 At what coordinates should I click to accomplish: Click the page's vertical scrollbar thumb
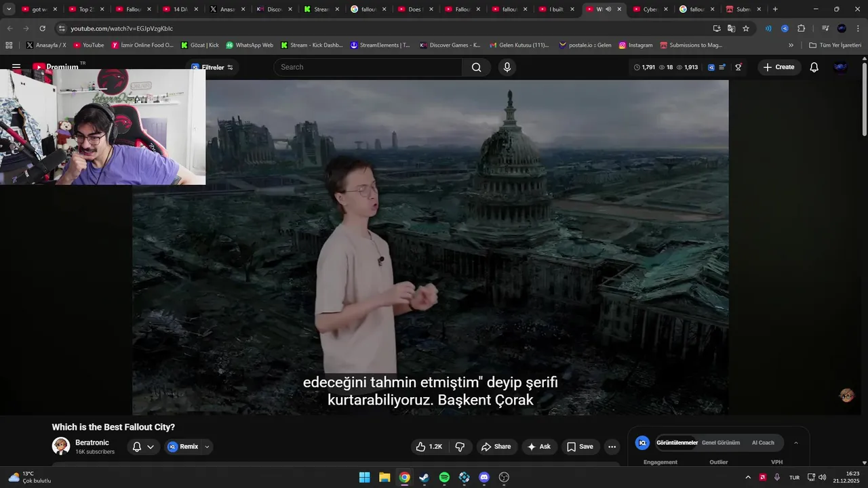[x=864, y=98]
